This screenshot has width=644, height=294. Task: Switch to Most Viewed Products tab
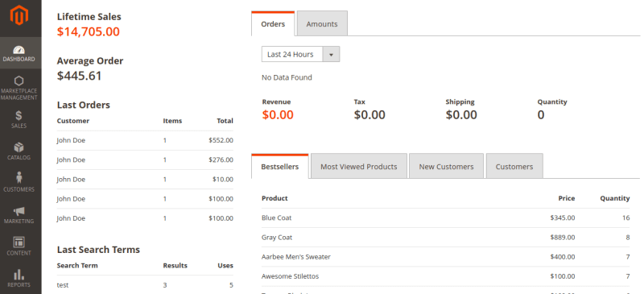tap(359, 167)
